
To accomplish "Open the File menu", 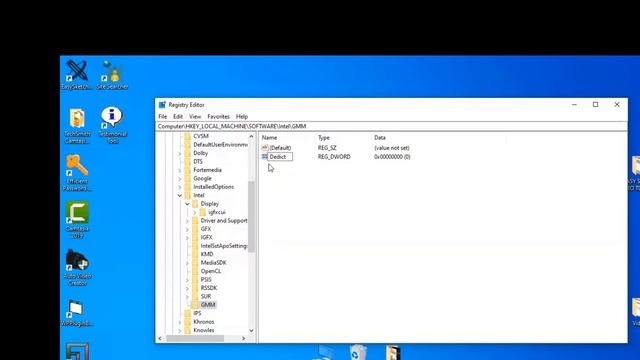I will [x=162, y=116].
